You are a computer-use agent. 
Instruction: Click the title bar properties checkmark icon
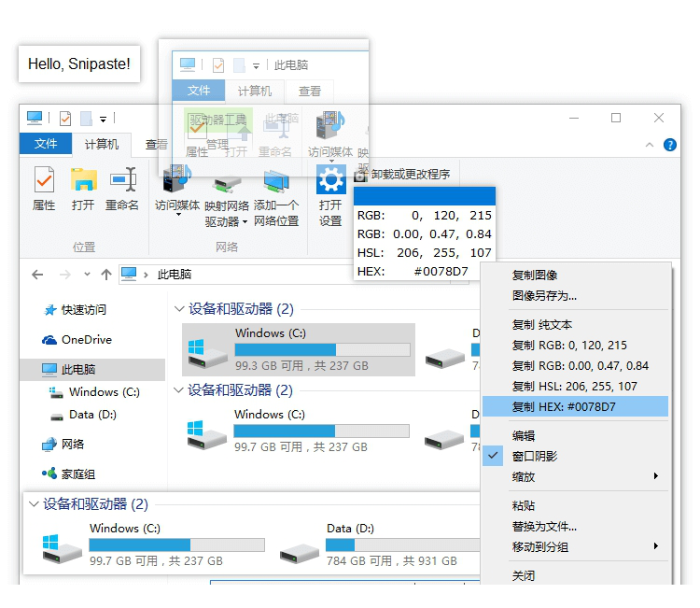65,119
